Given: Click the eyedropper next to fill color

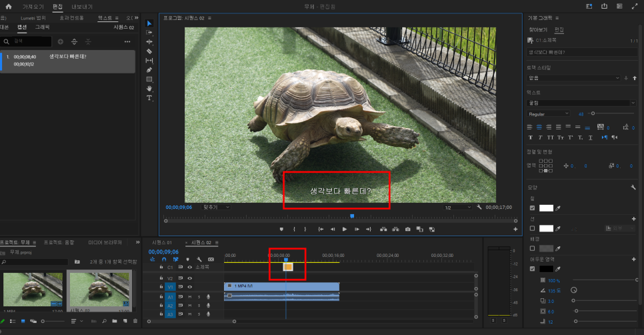Looking at the screenshot, I should point(558,208).
